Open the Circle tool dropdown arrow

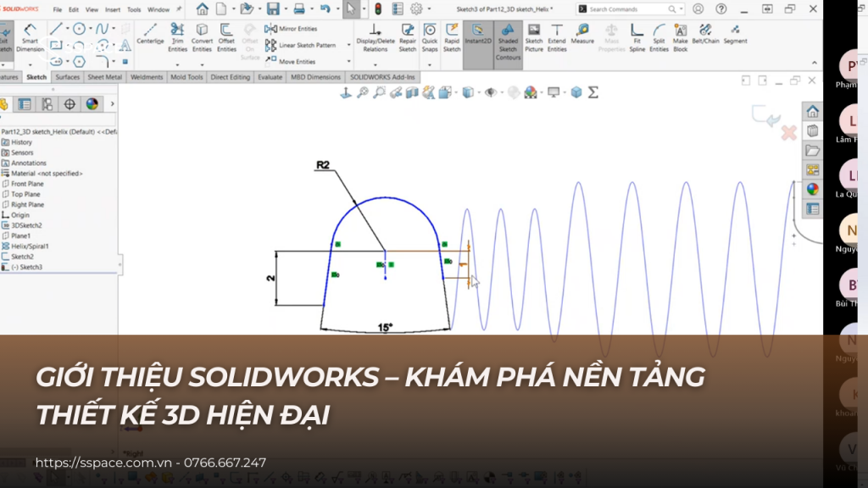[x=90, y=28]
